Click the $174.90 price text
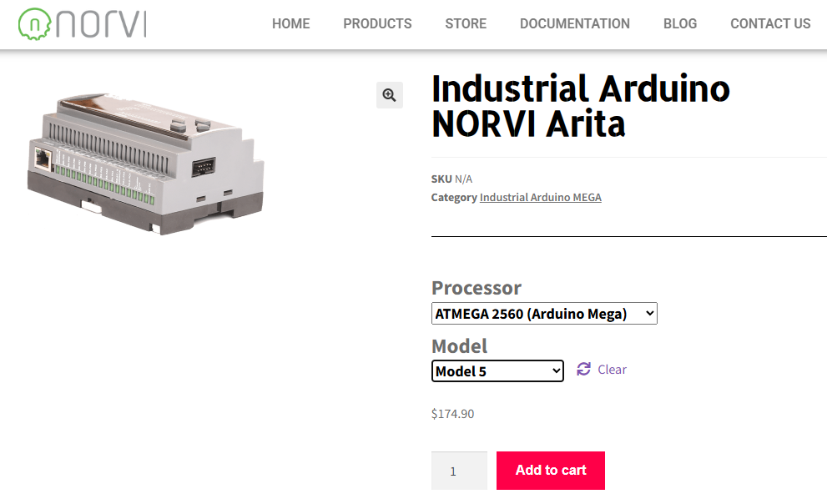Viewport: 827px width, 504px height. (452, 413)
